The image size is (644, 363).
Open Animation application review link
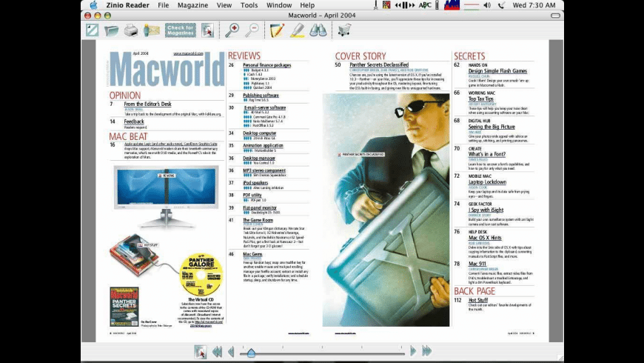(x=263, y=145)
